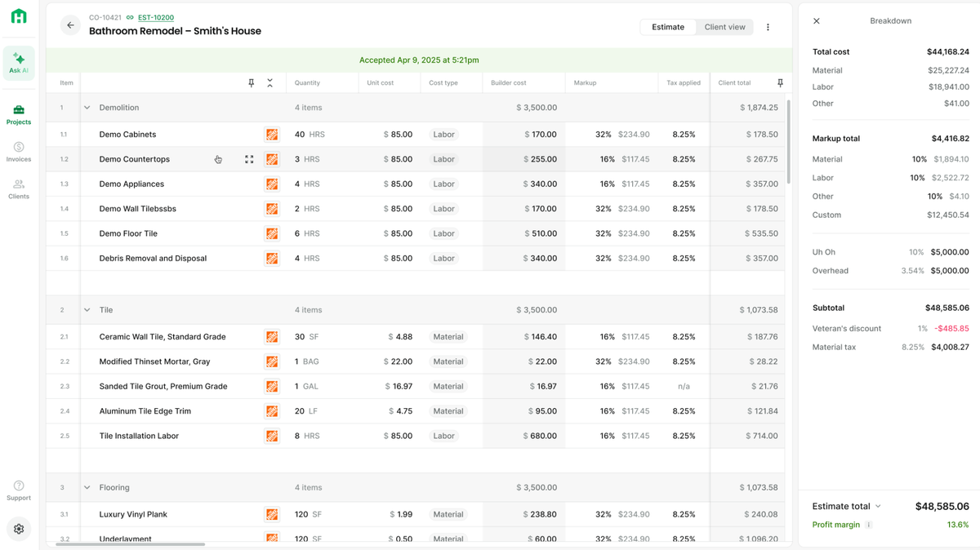Click the Home Depot icon for Modified Thinset Mortar

click(x=272, y=361)
